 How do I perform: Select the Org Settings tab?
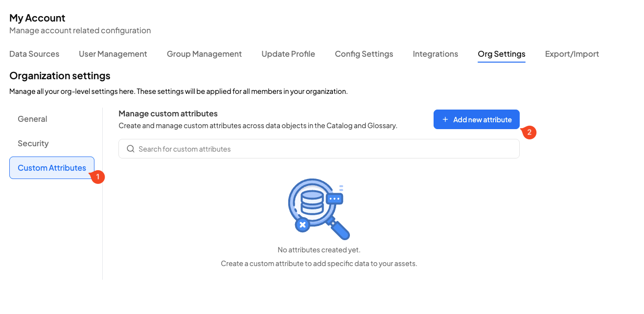pyautogui.click(x=502, y=54)
